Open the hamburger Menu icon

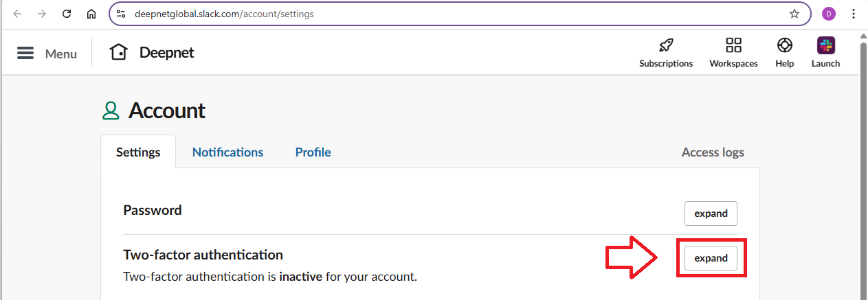tap(25, 54)
